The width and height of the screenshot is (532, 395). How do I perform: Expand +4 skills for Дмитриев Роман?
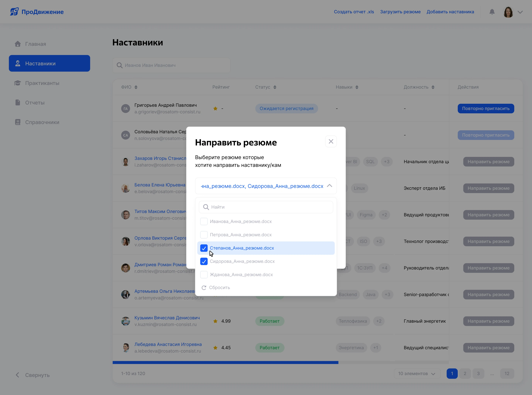pyautogui.click(x=384, y=268)
